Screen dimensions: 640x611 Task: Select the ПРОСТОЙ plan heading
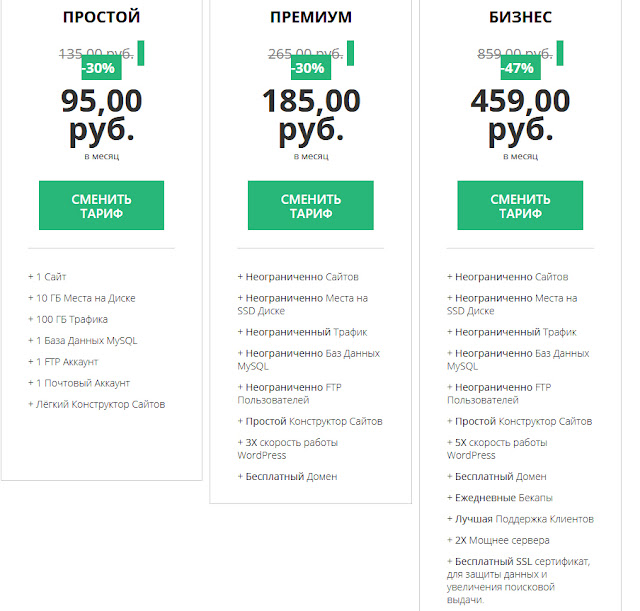coord(101,17)
